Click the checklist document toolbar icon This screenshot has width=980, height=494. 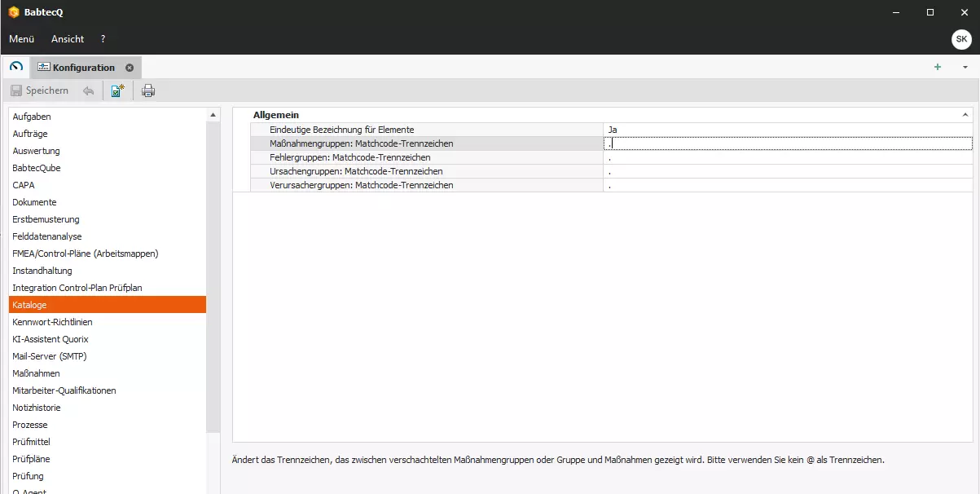pos(117,90)
